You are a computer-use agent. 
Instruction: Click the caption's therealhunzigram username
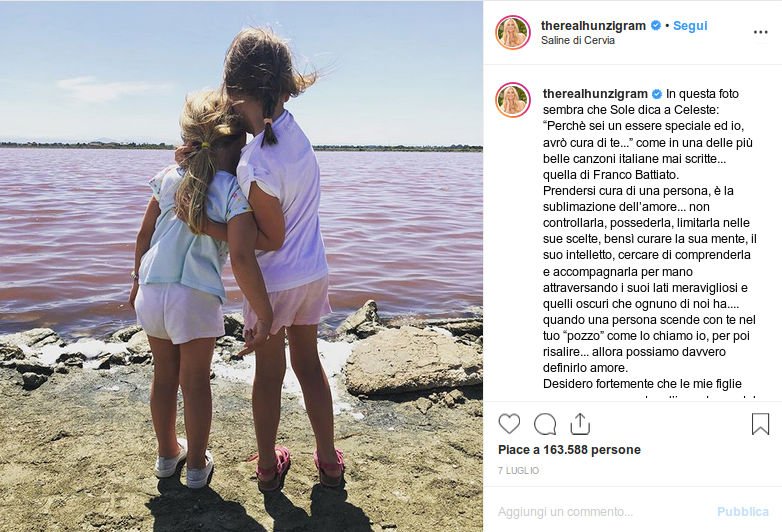pyautogui.click(x=595, y=94)
